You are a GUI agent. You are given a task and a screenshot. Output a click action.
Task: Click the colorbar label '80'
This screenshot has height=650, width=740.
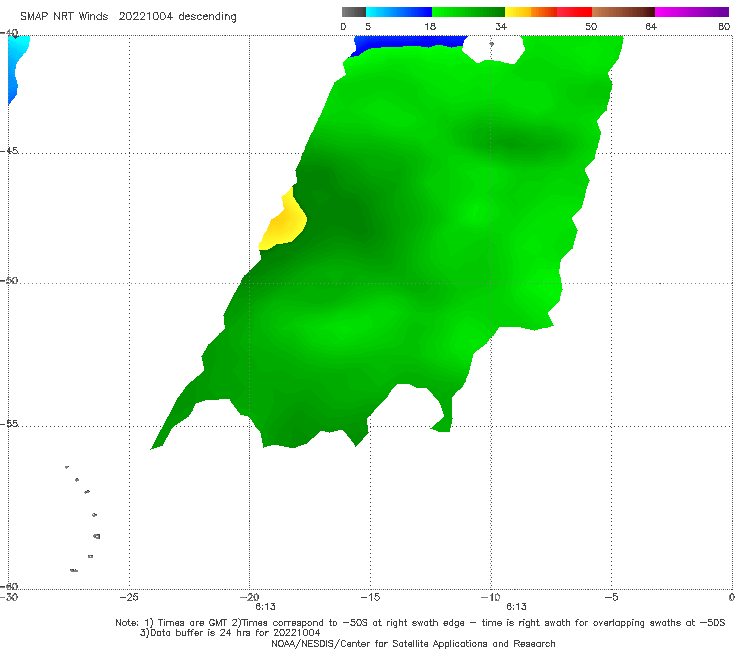click(x=724, y=26)
